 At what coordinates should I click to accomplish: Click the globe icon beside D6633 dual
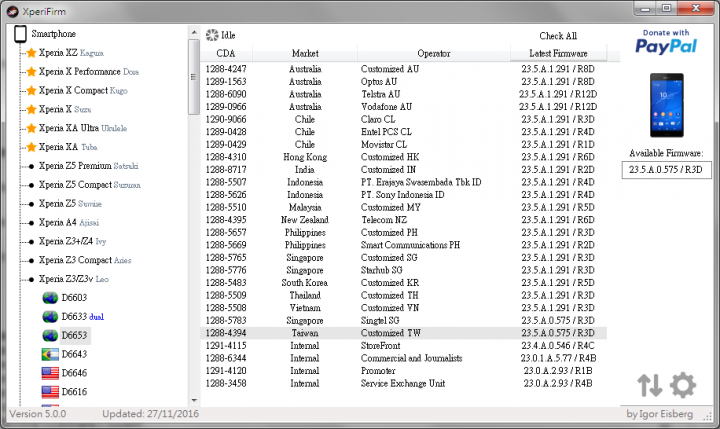[x=50, y=316]
